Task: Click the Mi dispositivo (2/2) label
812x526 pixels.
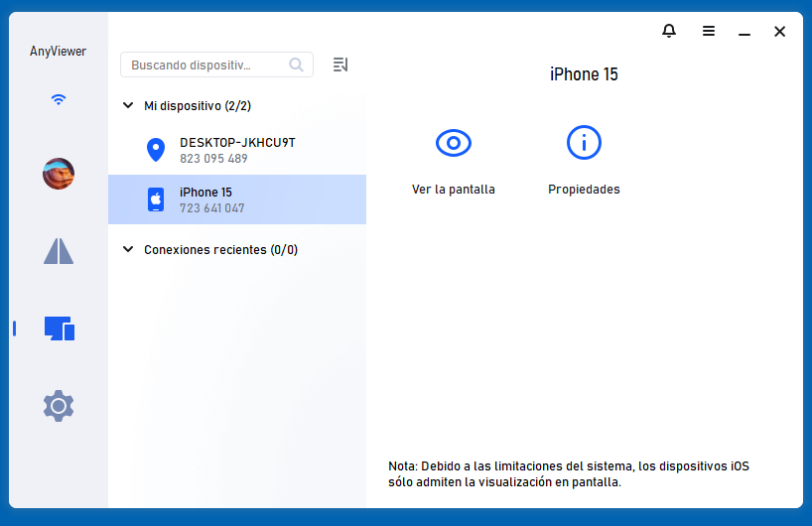Action: coord(198,106)
